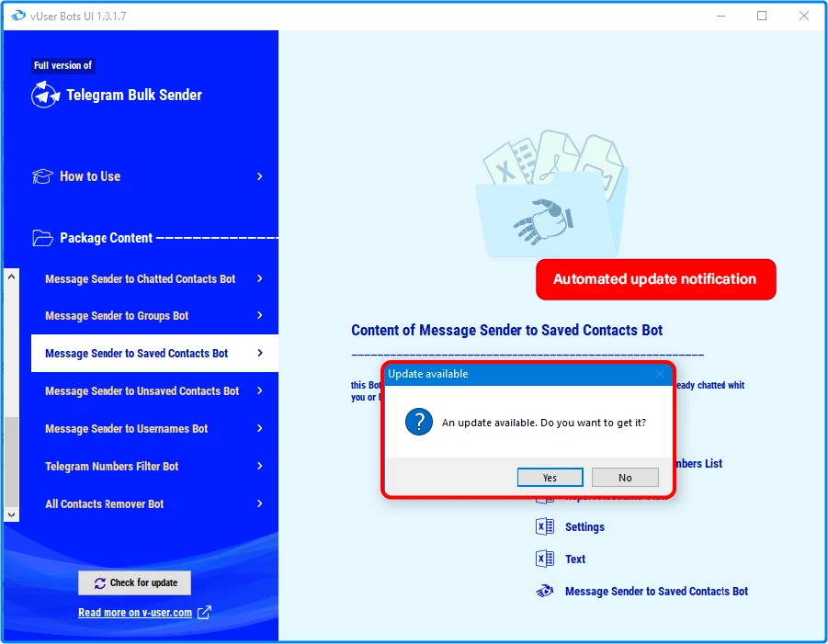Open the Text file link
The image size is (828, 644).
(575, 559)
